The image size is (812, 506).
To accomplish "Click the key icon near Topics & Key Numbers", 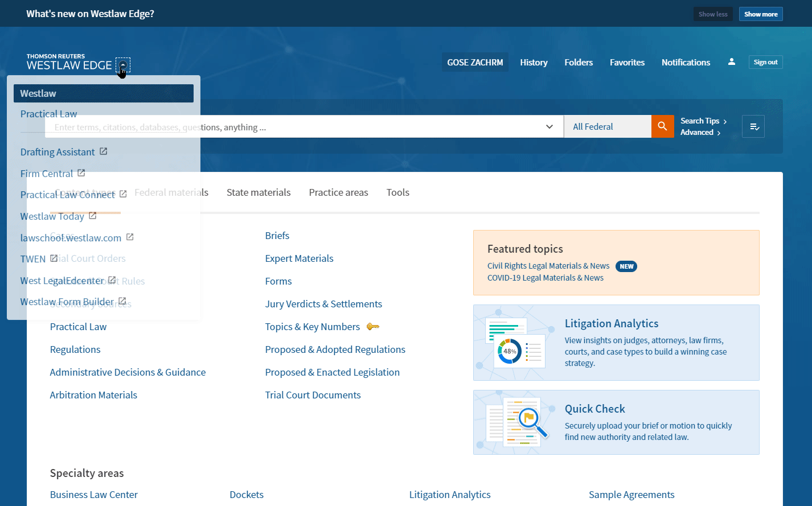I will (x=373, y=327).
